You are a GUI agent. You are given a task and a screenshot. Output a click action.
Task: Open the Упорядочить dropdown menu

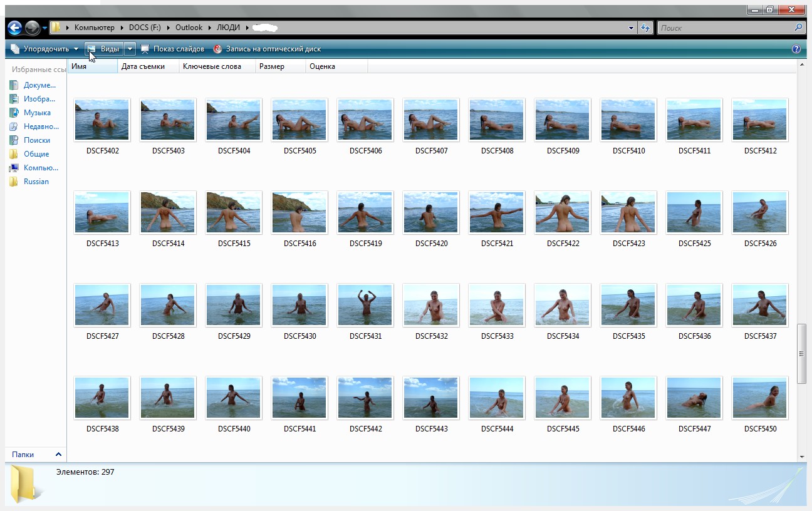(45, 49)
